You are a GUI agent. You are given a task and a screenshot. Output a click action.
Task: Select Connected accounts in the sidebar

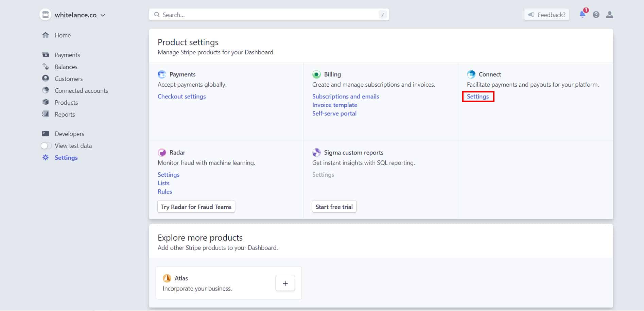pos(81,90)
